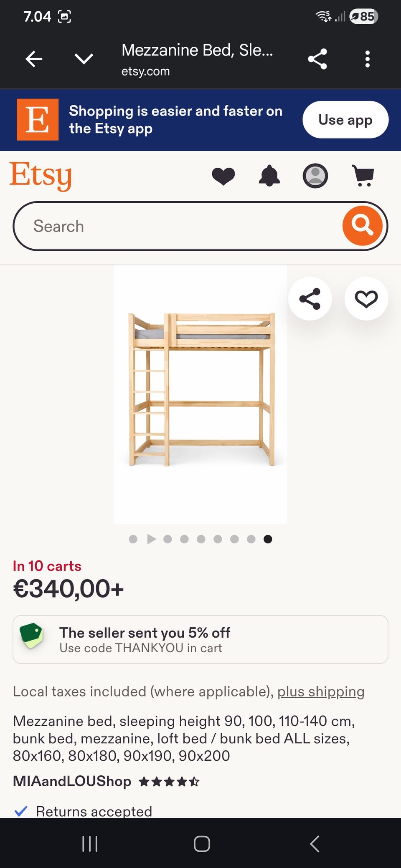Open the browser three-dot menu
401x868 pixels.
367,59
